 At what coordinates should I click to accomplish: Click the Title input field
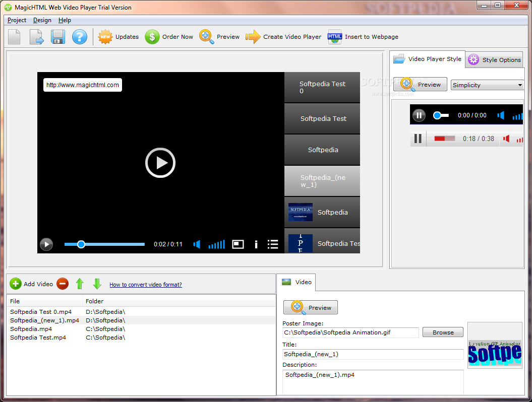pyautogui.click(x=373, y=354)
